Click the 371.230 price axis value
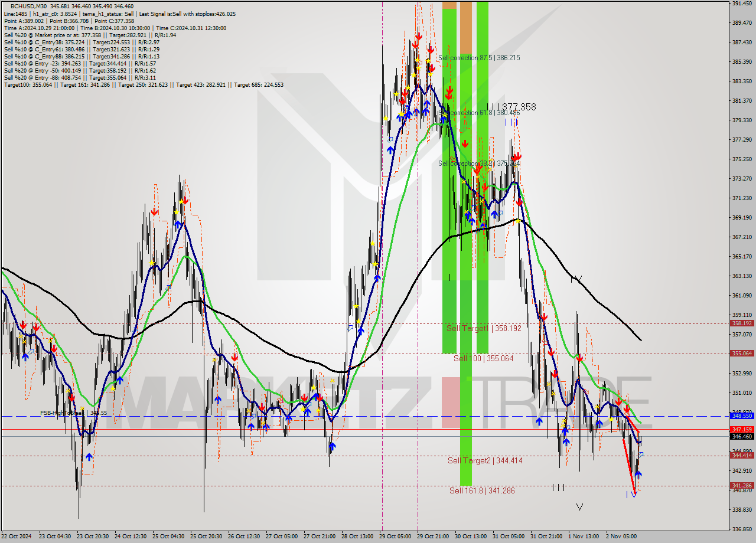Viewport: 756px width, 543px height. pos(741,198)
